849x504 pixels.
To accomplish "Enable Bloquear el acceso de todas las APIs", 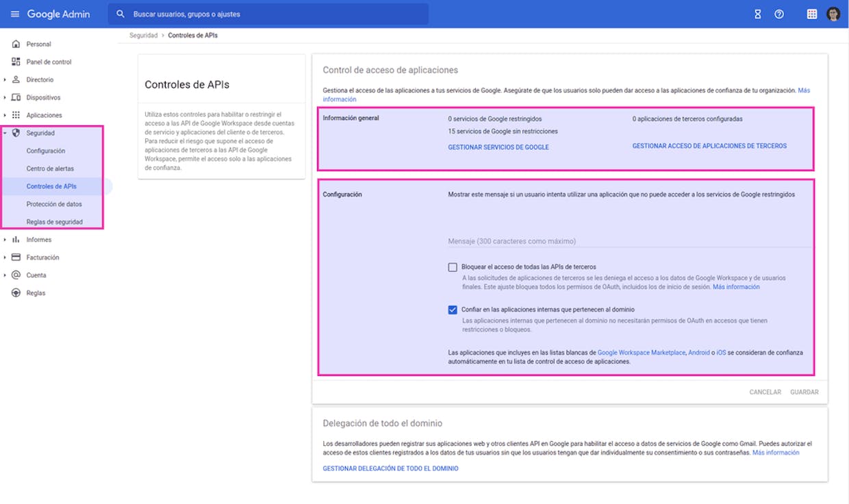I will pyautogui.click(x=453, y=267).
